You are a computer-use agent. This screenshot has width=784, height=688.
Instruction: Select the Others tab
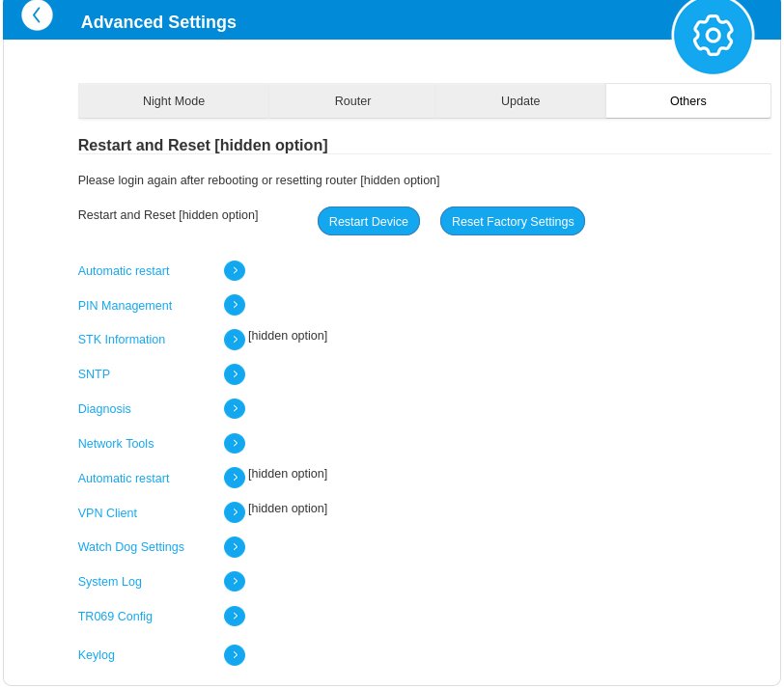687,101
